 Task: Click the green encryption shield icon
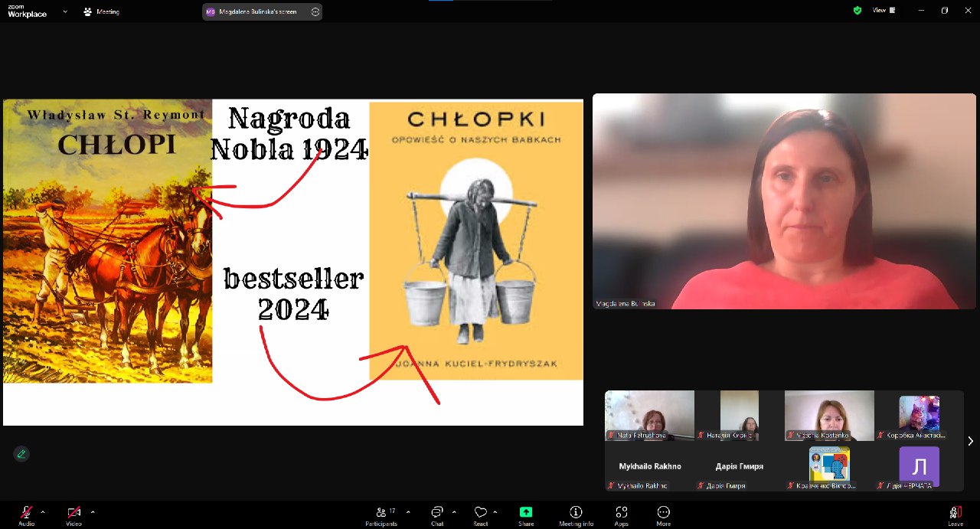[x=857, y=11]
